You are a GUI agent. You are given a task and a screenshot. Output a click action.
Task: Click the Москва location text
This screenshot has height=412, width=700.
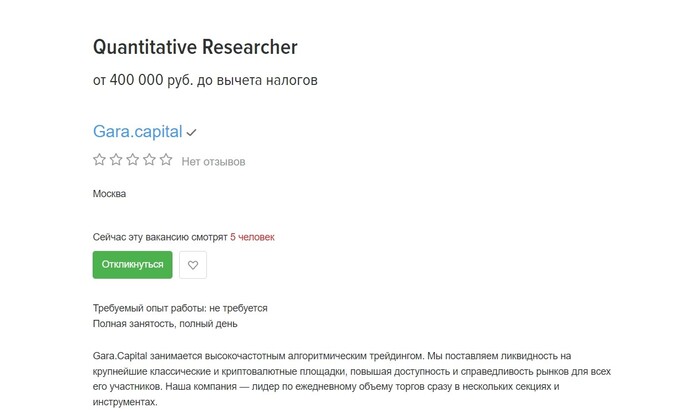tap(110, 194)
